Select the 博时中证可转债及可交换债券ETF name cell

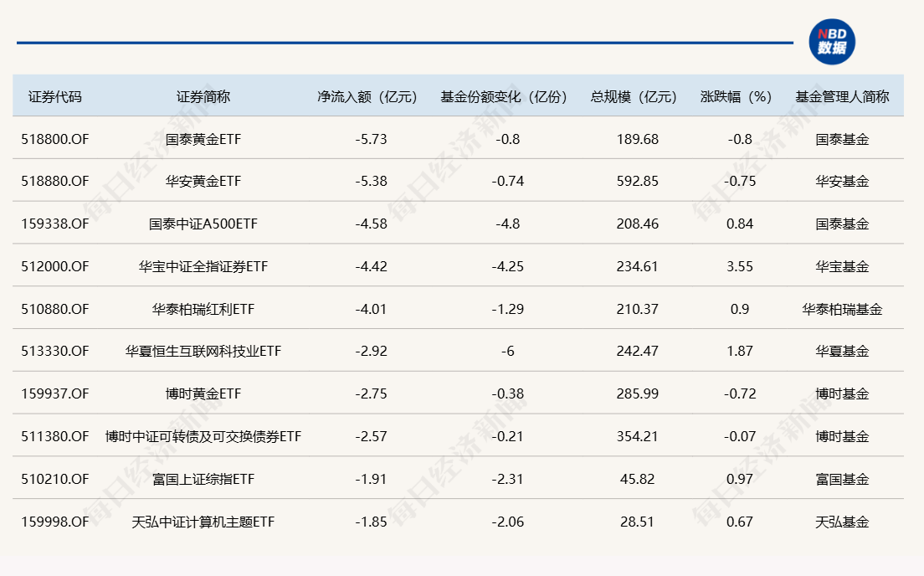pyautogui.click(x=203, y=436)
